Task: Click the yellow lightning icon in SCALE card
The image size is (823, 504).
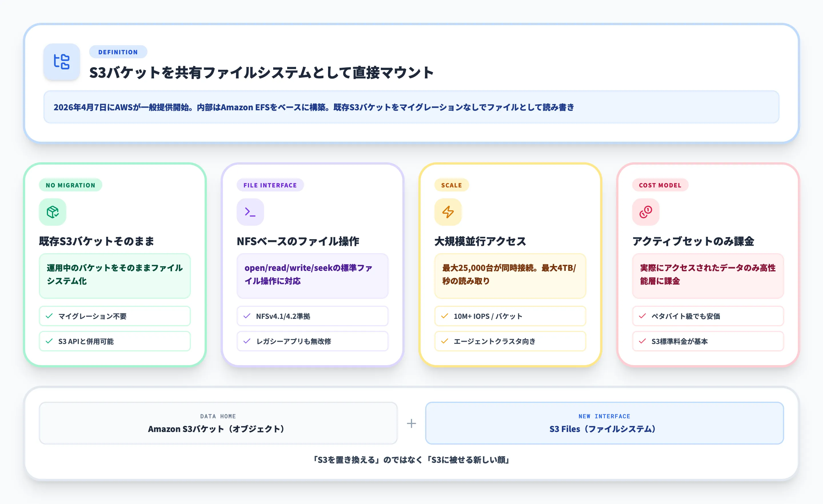Action: pyautogui.click(x=448, y=211)
